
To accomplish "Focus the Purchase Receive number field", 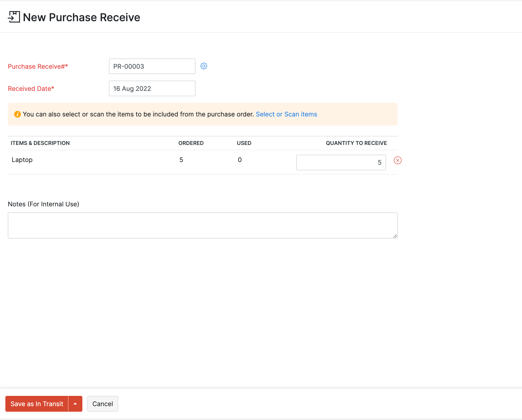I will point(152,66).
